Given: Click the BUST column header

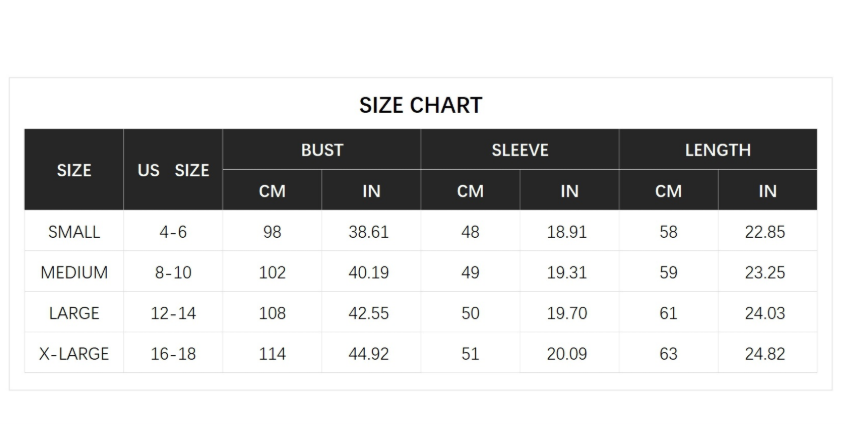Looking at the screenshot, I should pos(322,150).
